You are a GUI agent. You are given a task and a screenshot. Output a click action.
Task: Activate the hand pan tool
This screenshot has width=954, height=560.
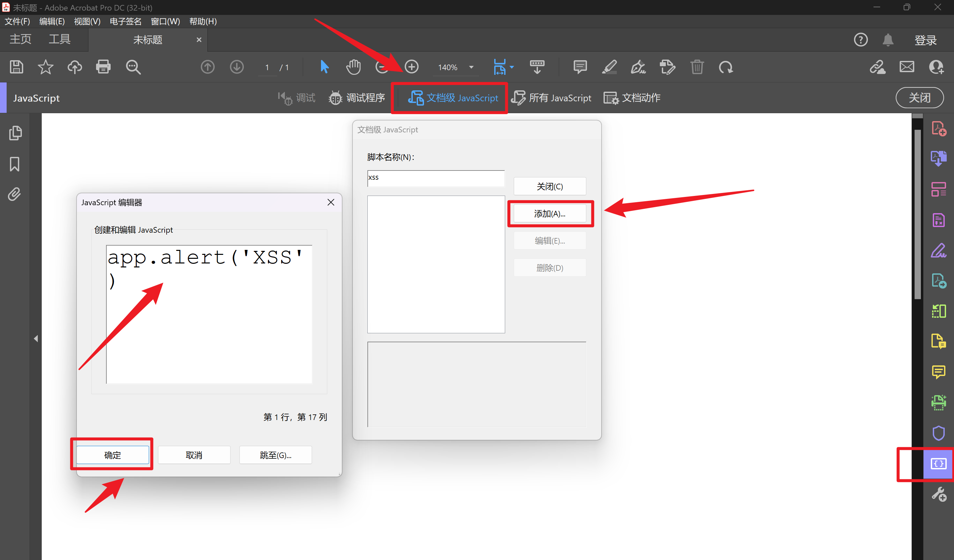pos(353,67)
